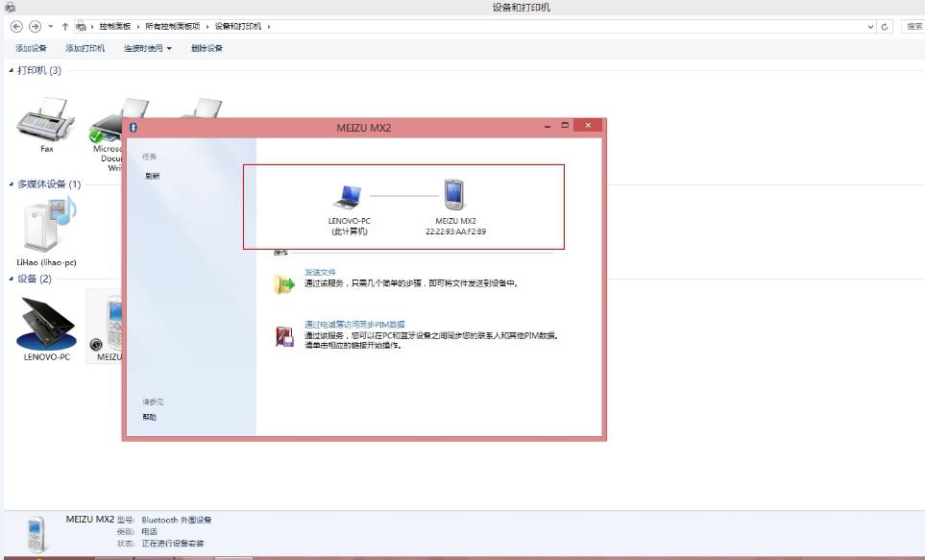
Task: Click the MEIZU MX2 phone icon in dialog
Action: click(x=455, y=195)
